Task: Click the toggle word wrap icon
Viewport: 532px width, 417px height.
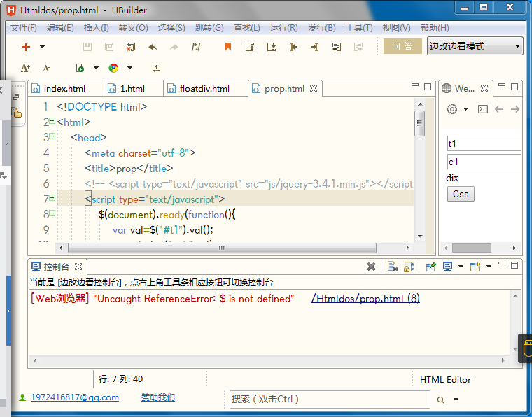Action: click(337, 47)
